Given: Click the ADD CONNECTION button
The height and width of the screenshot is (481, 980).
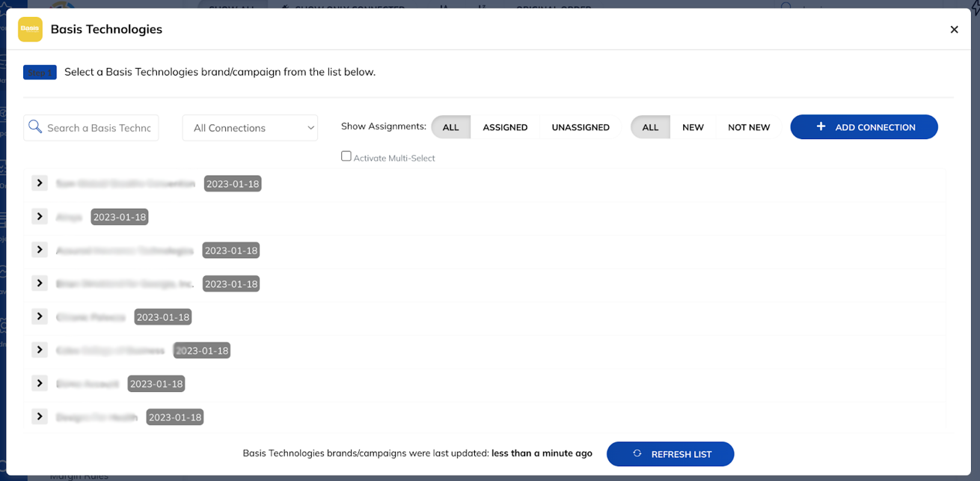Looking at the screenshot, I should click(x=864, y=127).
